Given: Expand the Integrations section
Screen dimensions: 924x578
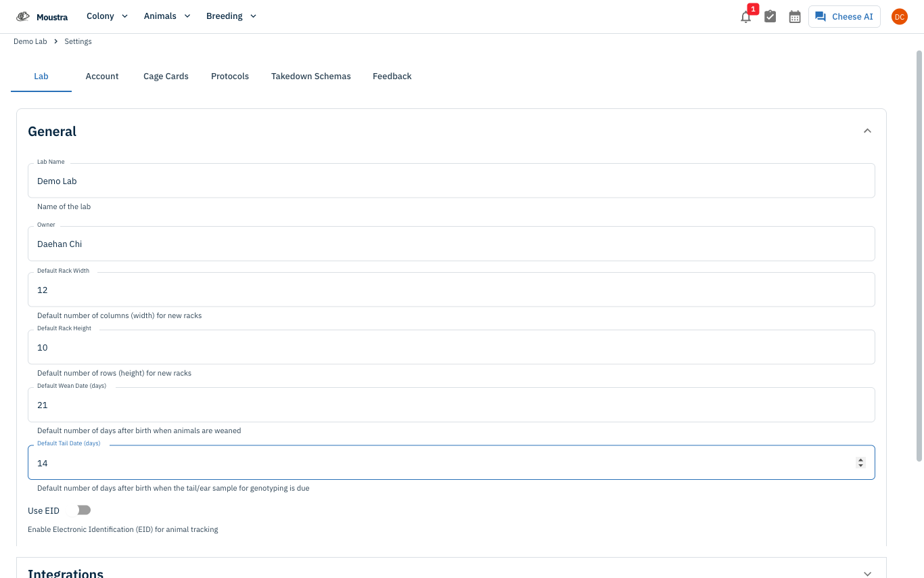Looking at the screenshot, I should (867, 573).
